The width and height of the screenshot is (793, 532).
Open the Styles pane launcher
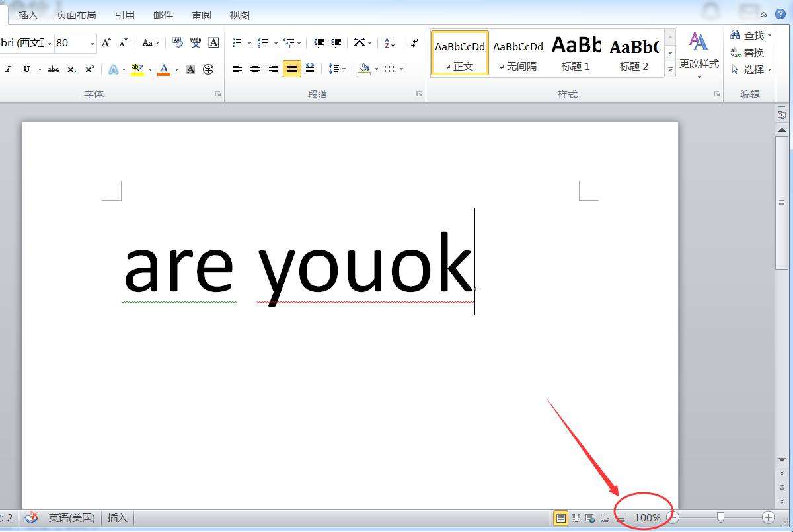tap(716, 95)
